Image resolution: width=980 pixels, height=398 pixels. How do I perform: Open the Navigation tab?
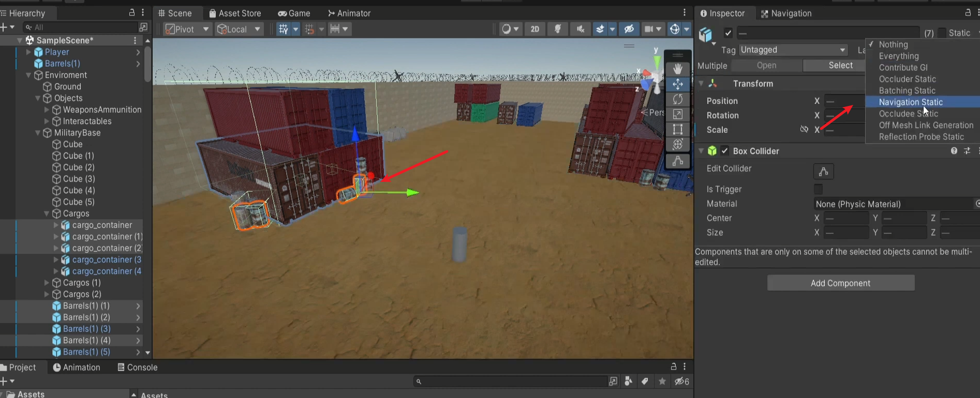pos(785,13)
